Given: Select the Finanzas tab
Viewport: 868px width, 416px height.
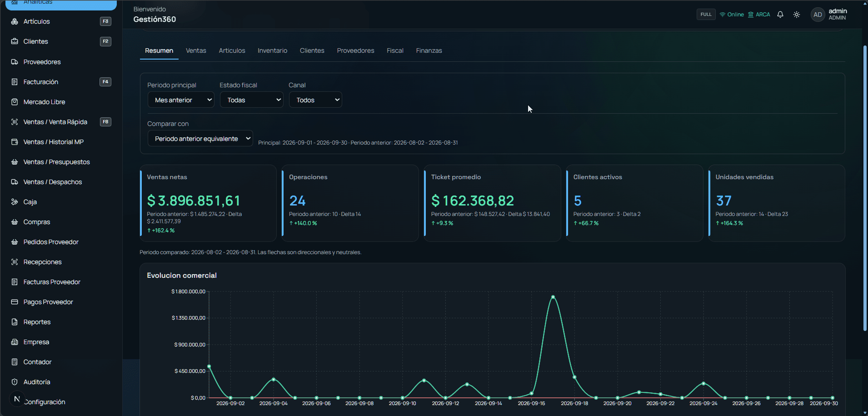Looking at the screenshot, I should coord(429,50).
